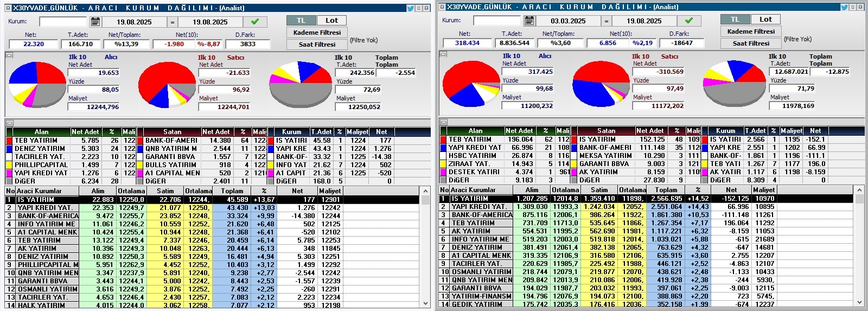Select AK YATIRIM row 5, 03.03.2025-start window
The height and width of the screenshot is (311, 868).
click(646, 231)
